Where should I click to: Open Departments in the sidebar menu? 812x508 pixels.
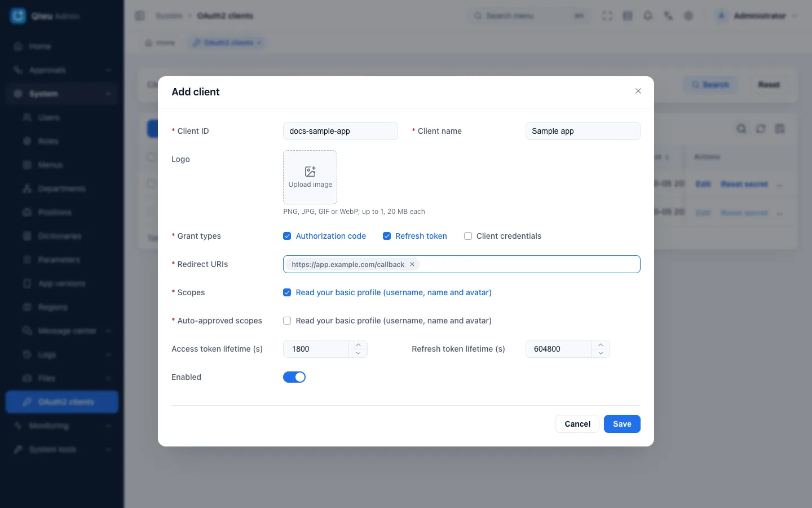pos(62,189)
